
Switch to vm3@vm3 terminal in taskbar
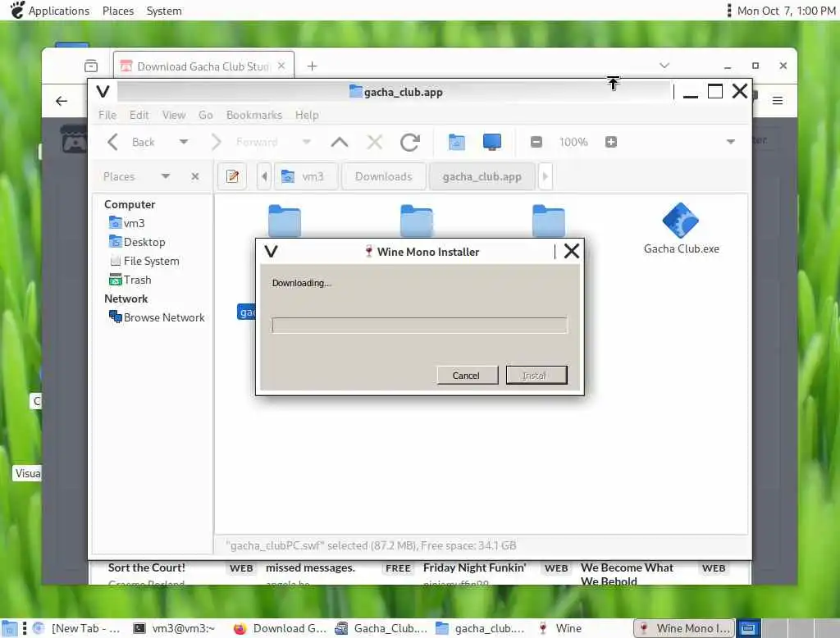[x=175, y=628]
